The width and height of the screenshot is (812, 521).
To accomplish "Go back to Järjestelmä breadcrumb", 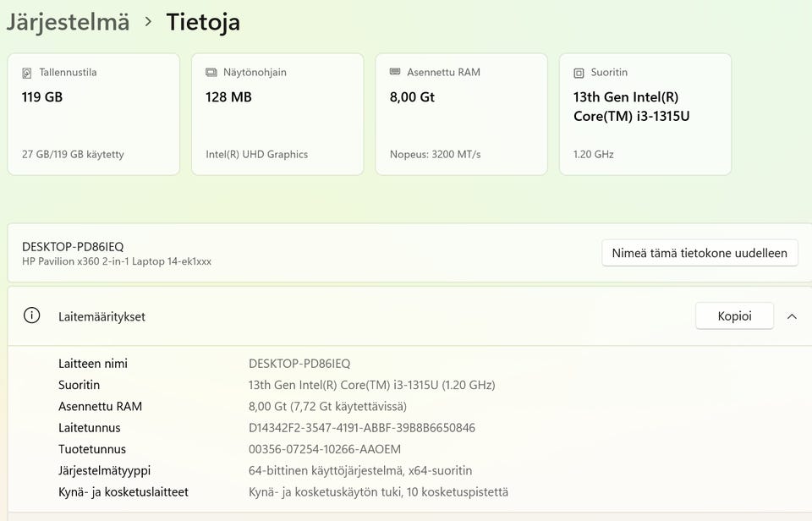I will 68,22.
